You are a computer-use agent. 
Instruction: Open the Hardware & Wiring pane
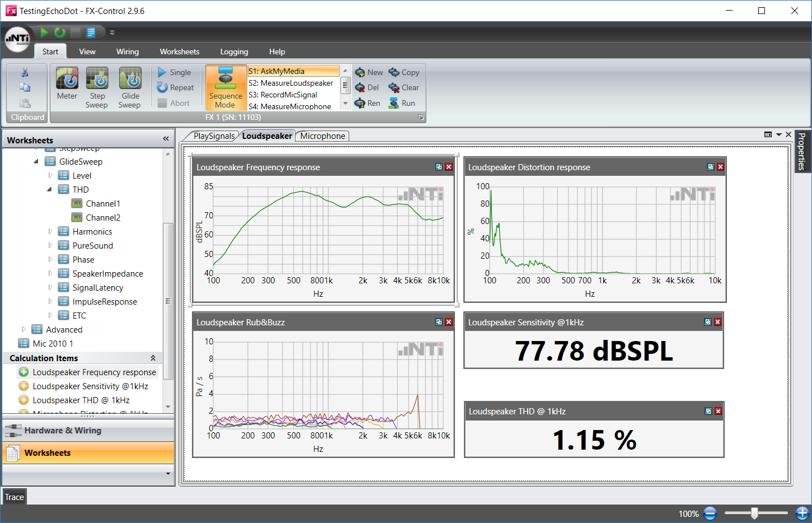coord(63,431)
